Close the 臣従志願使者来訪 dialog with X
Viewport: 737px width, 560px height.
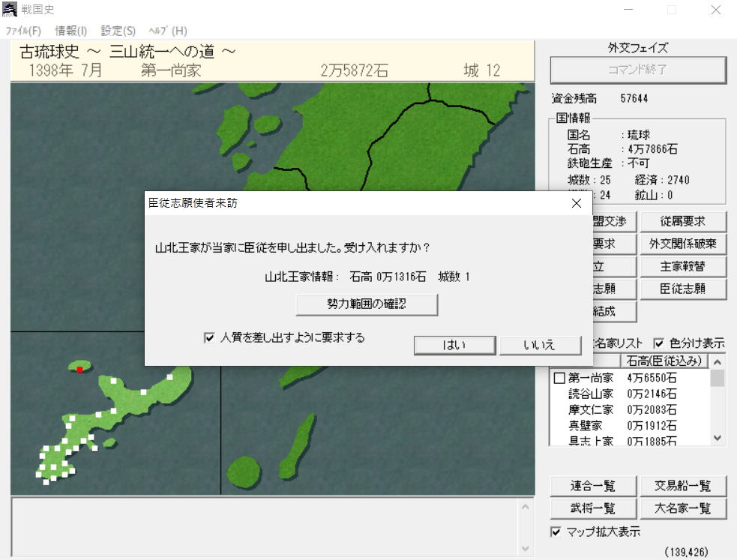[x=576, y=203]
